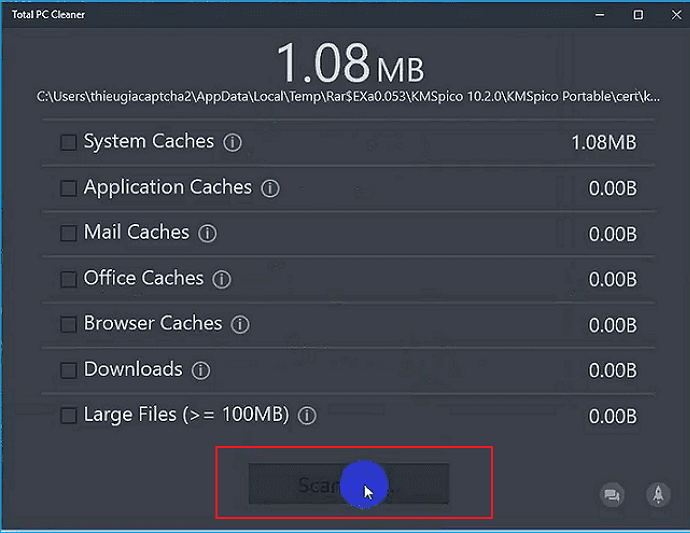Click the 0.00B size for Application Caches

(x=613, y=188)
